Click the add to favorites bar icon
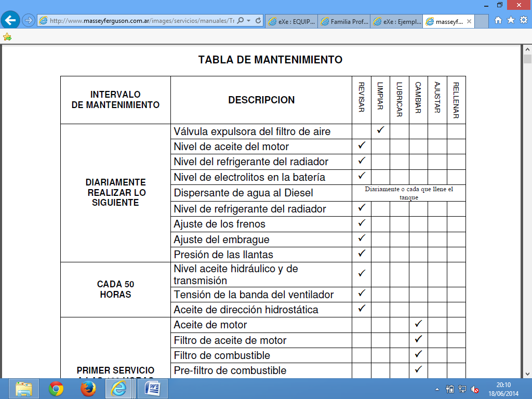Image resolution: width=532 pixels, height=399 pixels. point(7,37)
